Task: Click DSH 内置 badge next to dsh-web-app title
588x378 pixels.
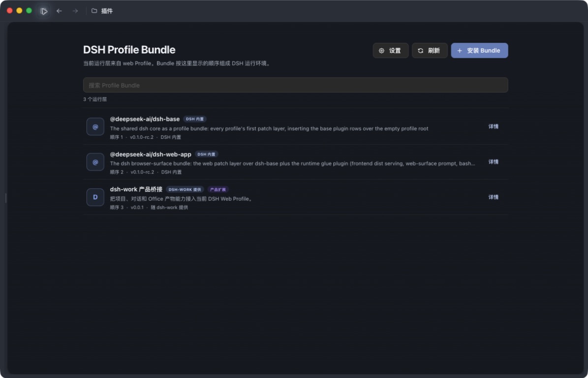Action: tap(206, 154)
